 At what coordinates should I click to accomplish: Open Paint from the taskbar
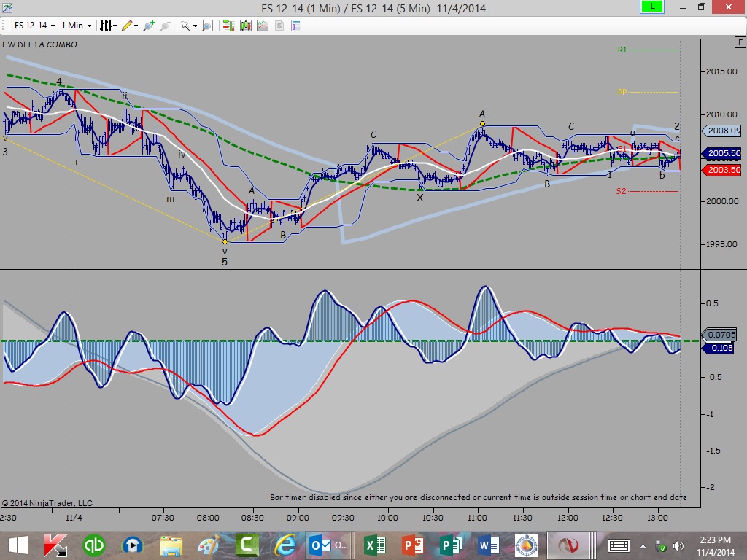(x=209, y=545)
